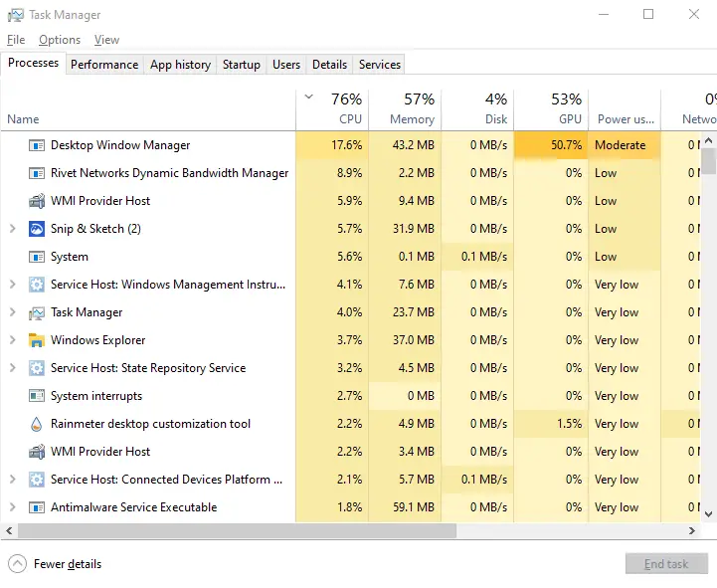This screenshot has height=588, width=717.
Task: Click the Service Host: Connected Devices gear icon
Action: [37, 480]
